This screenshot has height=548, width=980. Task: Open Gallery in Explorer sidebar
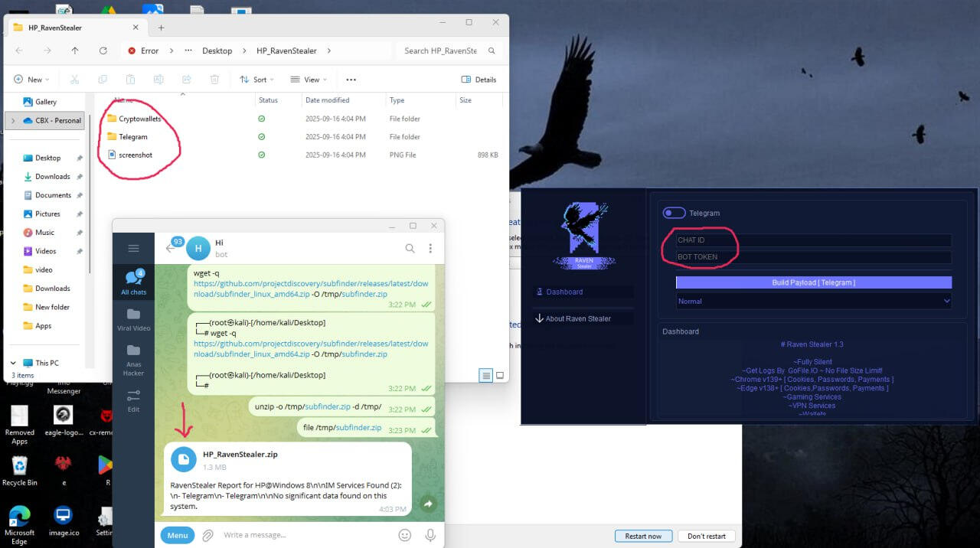[x=46, y=102]
